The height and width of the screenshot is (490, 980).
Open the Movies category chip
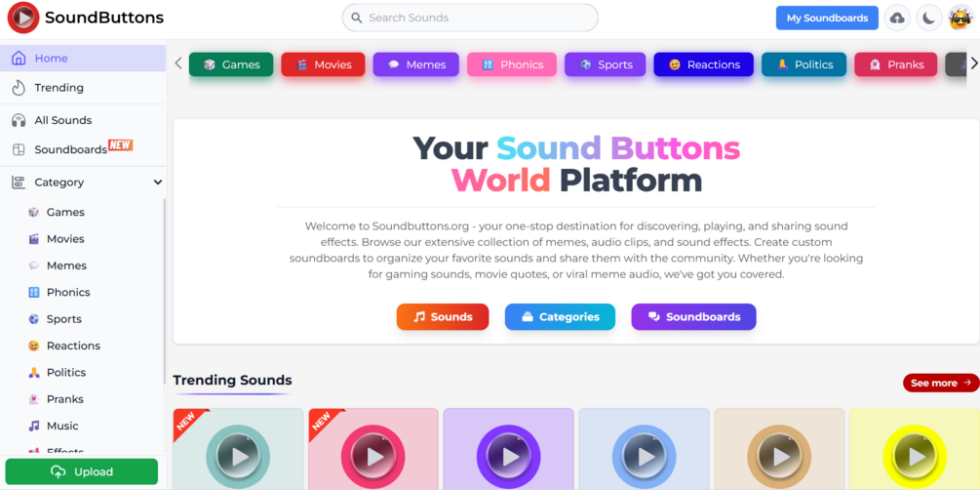pyautogui.click(x=323, y=64)
